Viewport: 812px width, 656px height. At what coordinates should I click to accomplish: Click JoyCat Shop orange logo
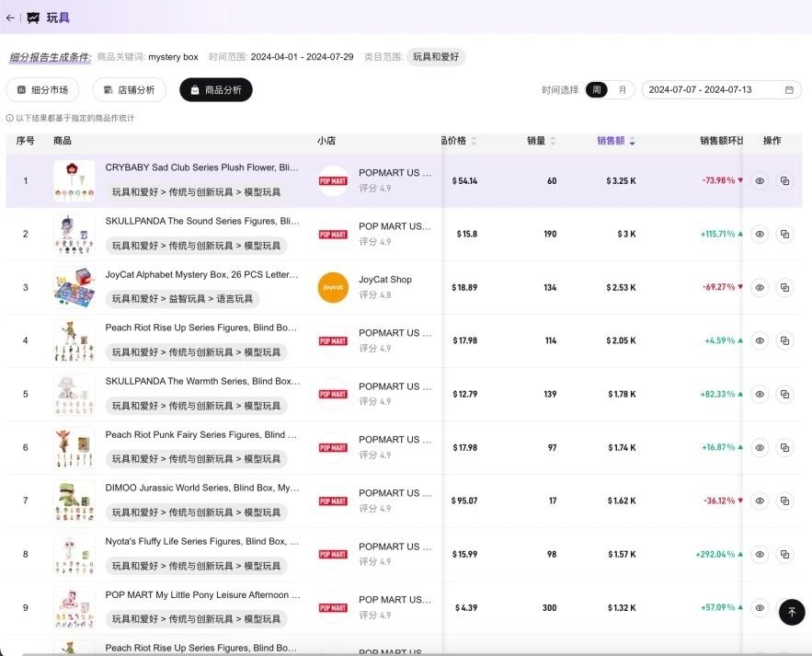click(333, 287)
